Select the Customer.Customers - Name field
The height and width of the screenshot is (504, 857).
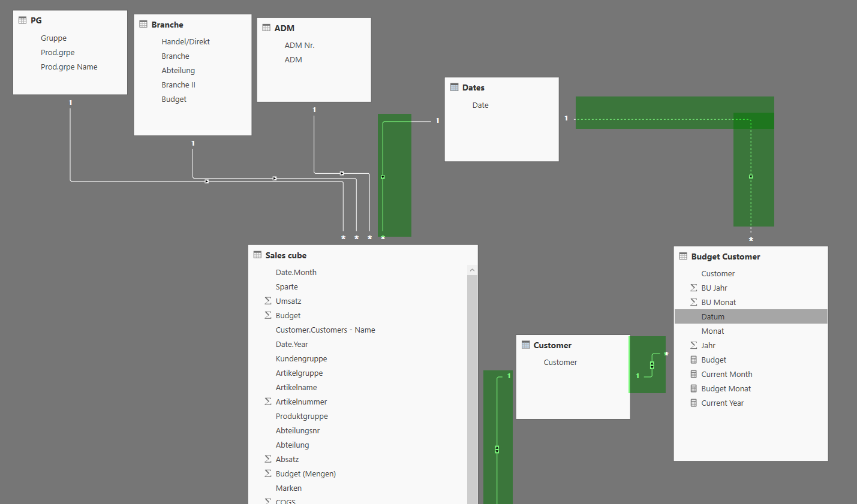click(326, 330)
